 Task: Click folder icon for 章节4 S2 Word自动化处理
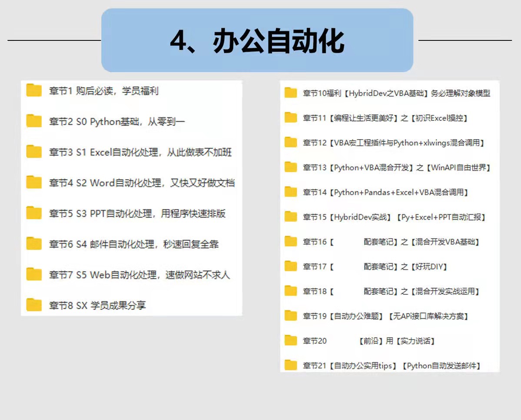(34, 182)
